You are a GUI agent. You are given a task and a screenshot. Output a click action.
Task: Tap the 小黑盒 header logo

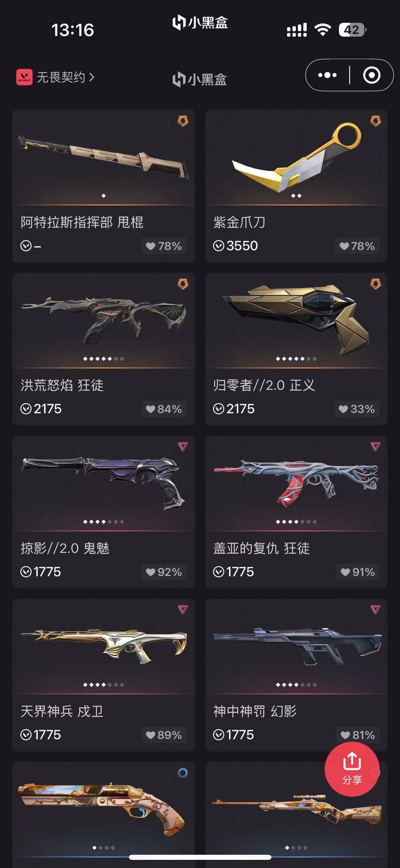point(200,79)
